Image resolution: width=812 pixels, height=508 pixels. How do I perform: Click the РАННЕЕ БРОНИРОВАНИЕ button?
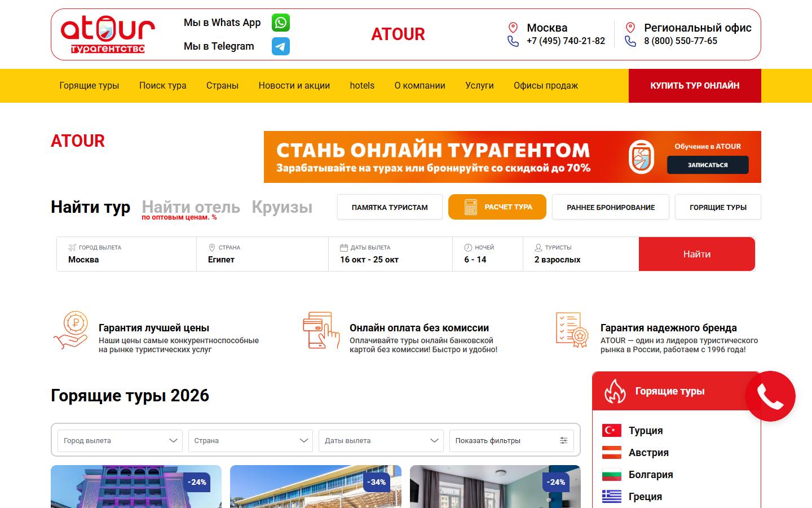[611, 207]
